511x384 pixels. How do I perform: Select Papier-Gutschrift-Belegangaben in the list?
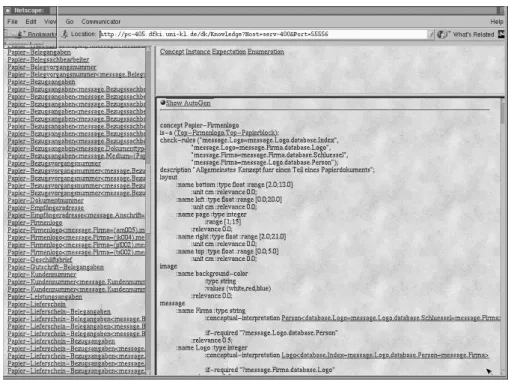point(56,267)
